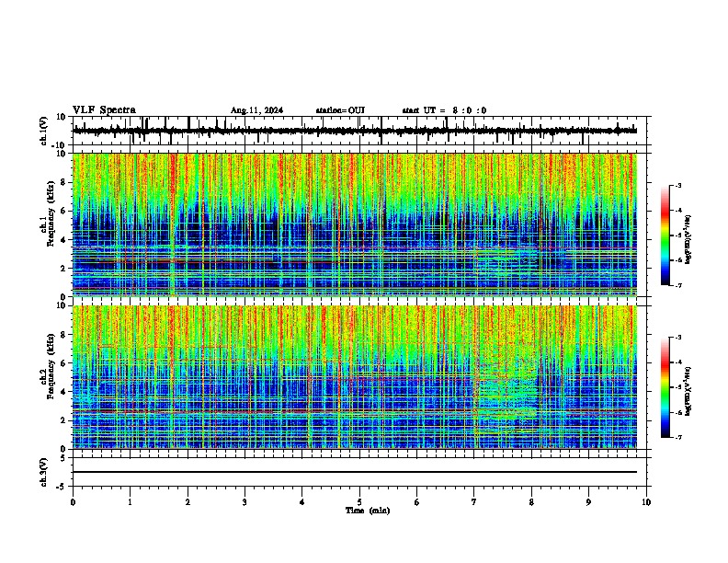Click the "-3" label on ch.2 color bar

pyautogui.click(x=677, y=338)
